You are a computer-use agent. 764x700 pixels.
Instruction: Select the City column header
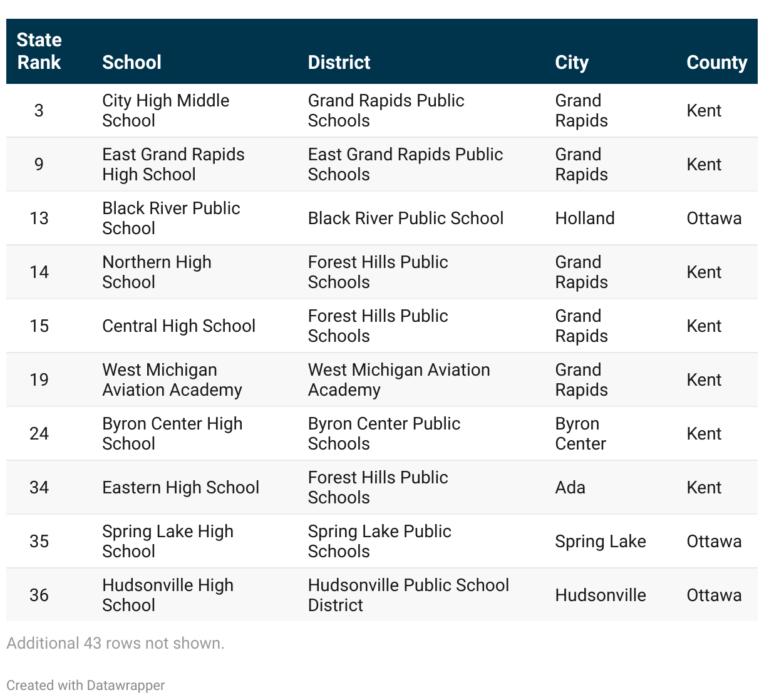(x=571, y=63)
